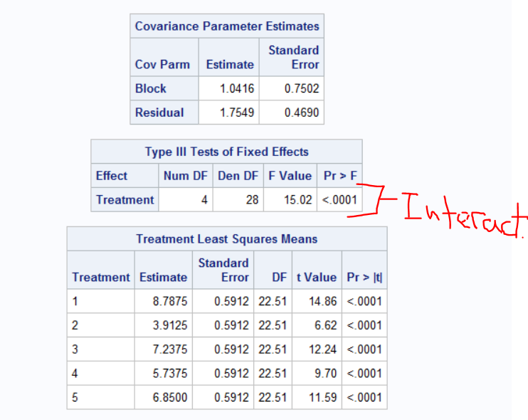Select t Value 6.62 cell

[326, 325]
